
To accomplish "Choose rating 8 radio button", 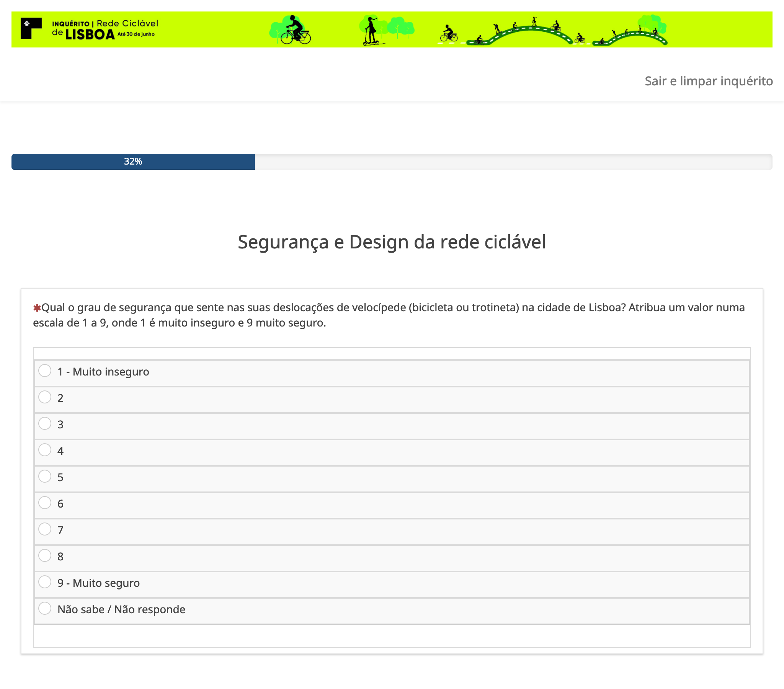I will click(x=45, y=556).
